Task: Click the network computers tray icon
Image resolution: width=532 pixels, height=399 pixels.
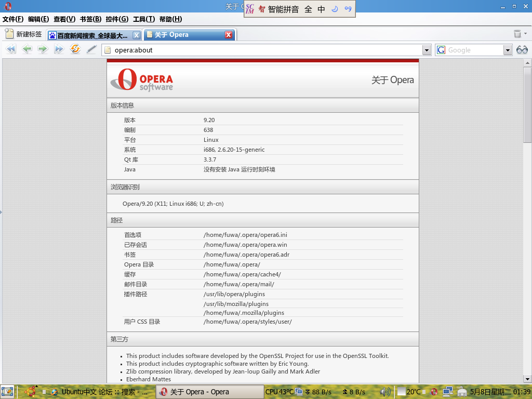Action: tap(447, 392)
